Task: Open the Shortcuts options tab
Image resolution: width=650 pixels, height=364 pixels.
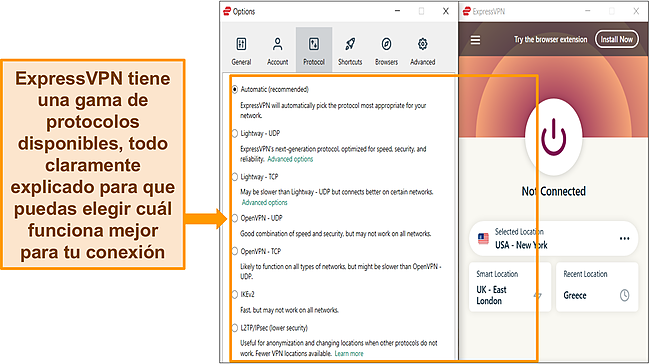Action: pos(350,51)
